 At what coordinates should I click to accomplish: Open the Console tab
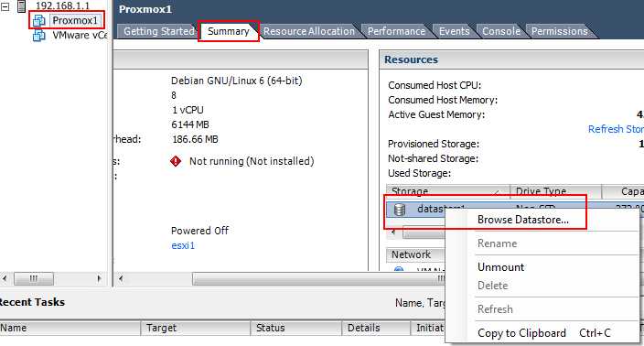click(501, 31)
